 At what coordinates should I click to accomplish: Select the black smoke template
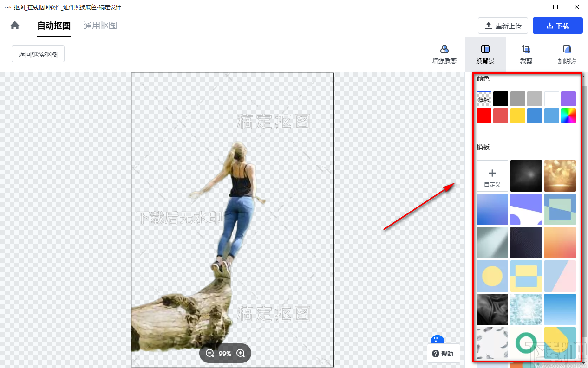(x=492, y=310)
